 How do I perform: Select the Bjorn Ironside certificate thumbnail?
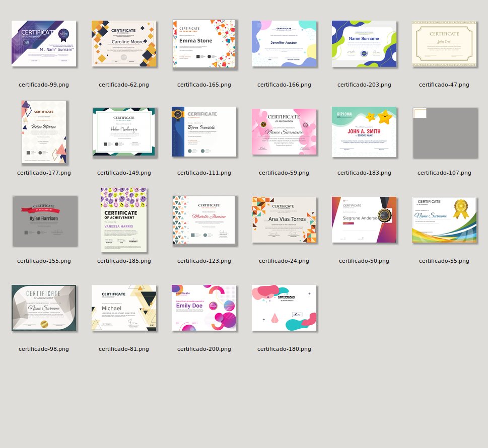click(204, 132)
